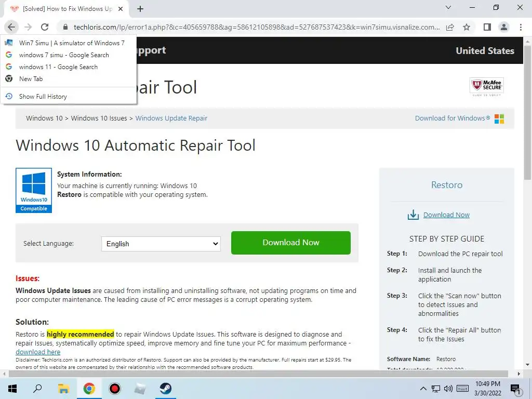Show hidden tray icons chevron
This screenshot has height=399, width=532.
click(423, 389)
